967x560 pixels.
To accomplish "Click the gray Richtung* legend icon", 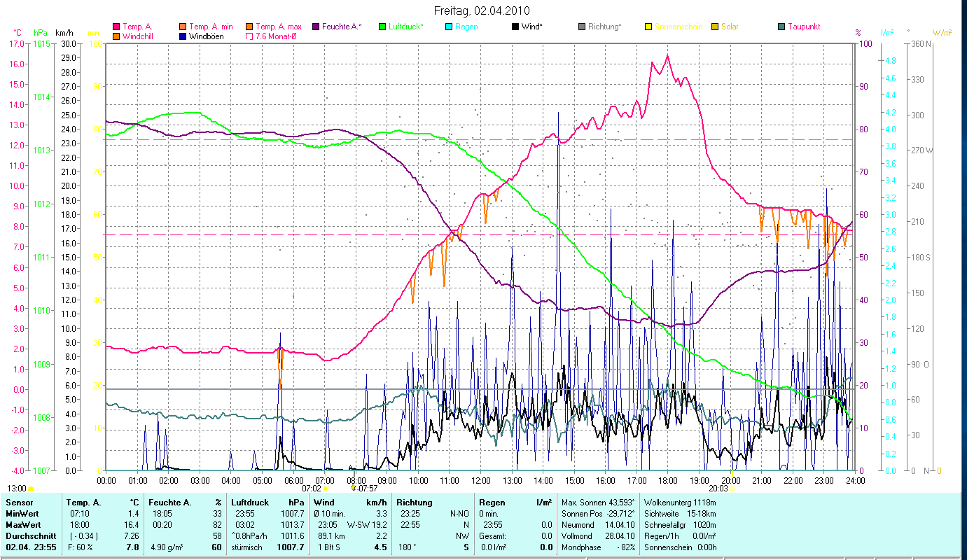I will [x=581, y=27].
